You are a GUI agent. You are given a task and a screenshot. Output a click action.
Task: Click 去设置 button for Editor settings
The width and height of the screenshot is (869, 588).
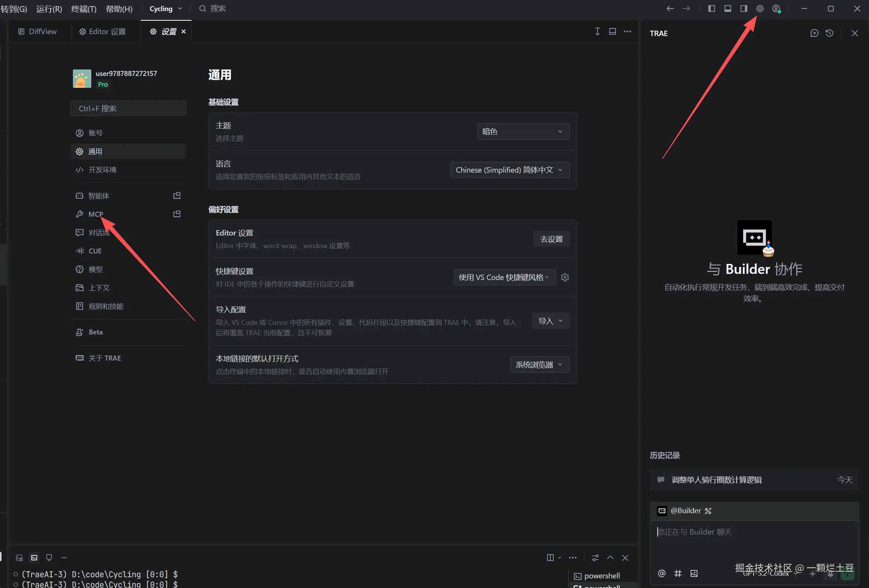point(551,239)
